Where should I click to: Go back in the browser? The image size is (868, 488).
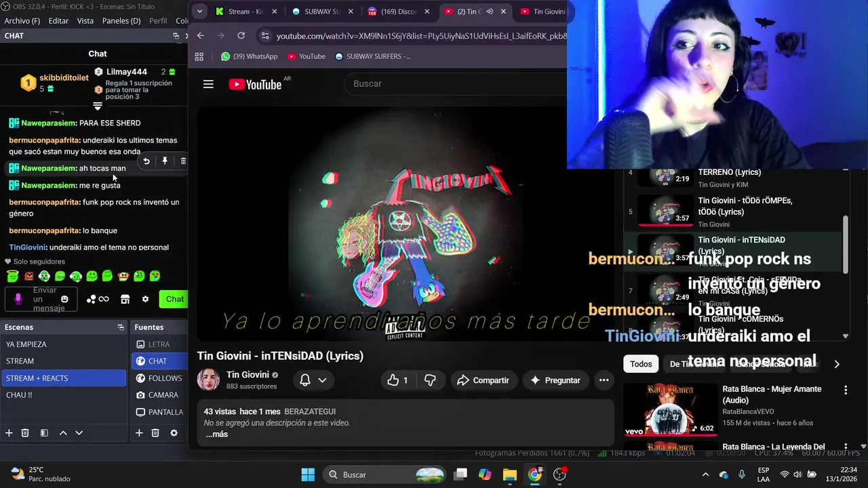pos(200,35)
